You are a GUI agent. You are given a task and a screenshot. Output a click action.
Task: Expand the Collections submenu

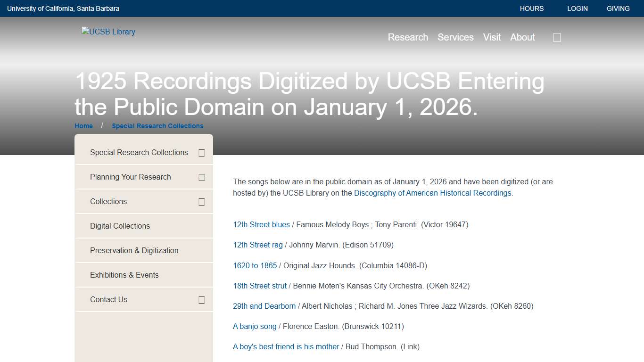201,201
